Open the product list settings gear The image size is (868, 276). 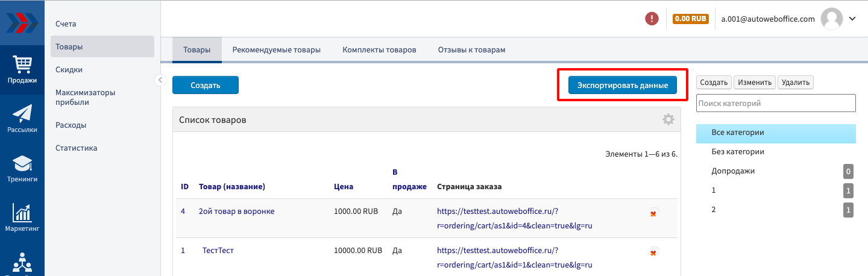[668, 119]
